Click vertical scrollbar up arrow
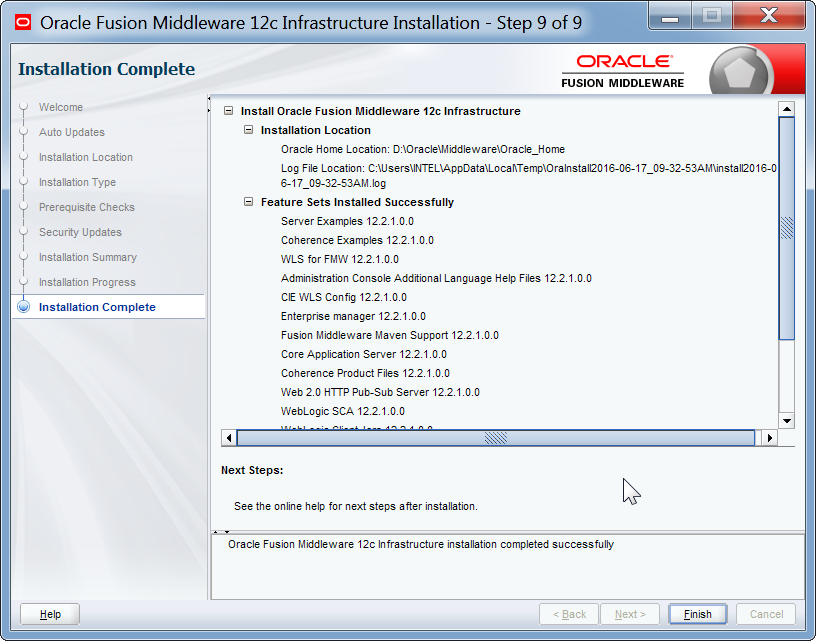The image size is (816, 641). click(786, 109)
